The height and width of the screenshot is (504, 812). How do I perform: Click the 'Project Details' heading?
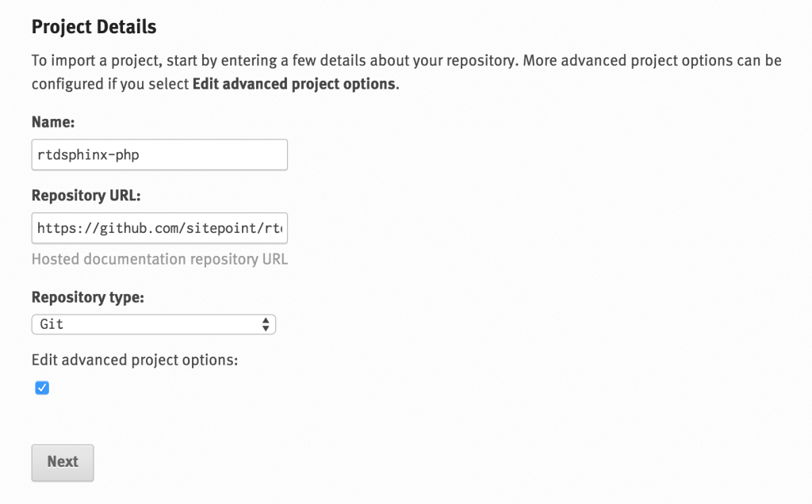pyautogui.click(x=94, y=27)
